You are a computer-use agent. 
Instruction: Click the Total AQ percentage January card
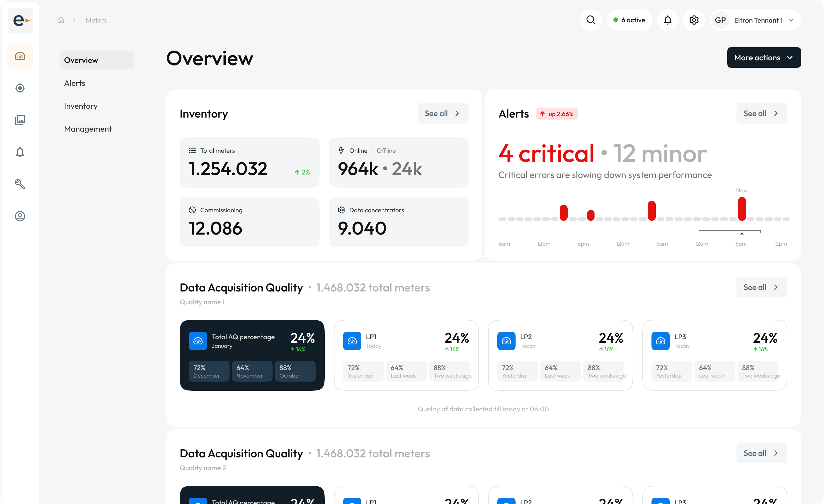click(252, 355)
